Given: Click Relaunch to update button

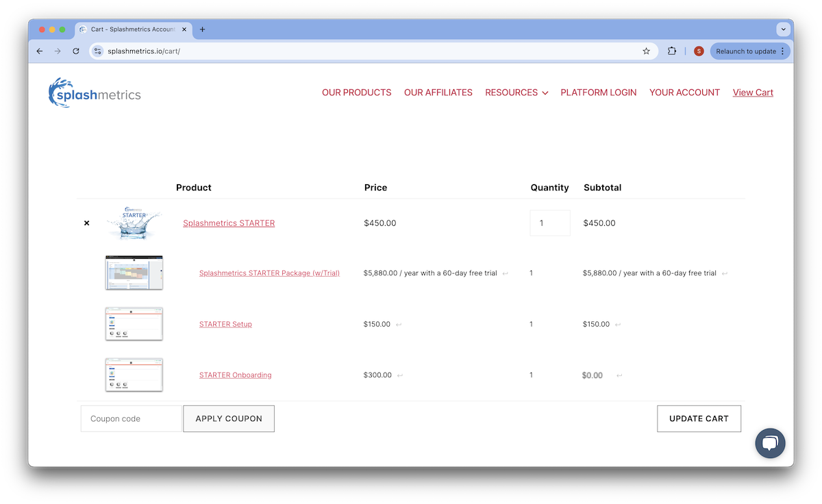Looking at the screenshot, I should click(x=750, y=51).
